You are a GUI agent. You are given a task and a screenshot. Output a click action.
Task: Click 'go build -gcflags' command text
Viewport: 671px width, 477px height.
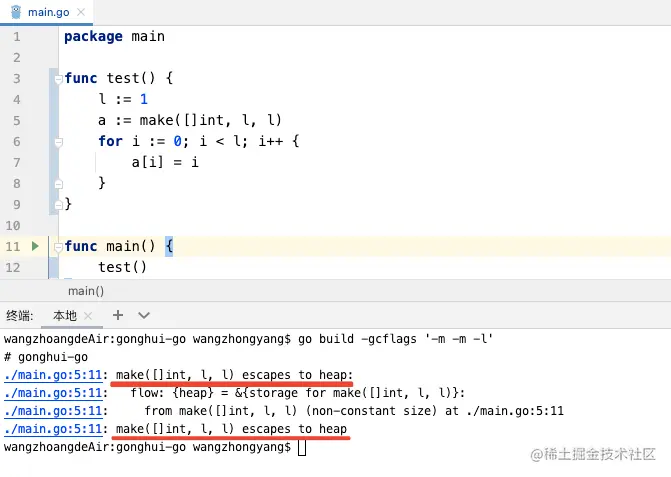coord(357,339)
